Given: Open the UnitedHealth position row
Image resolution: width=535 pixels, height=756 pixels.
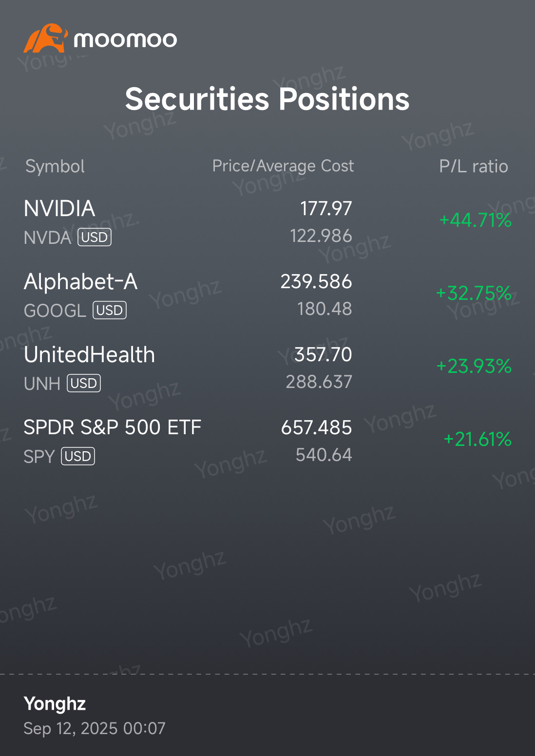Looking at the screenshot, I should 267,368.
